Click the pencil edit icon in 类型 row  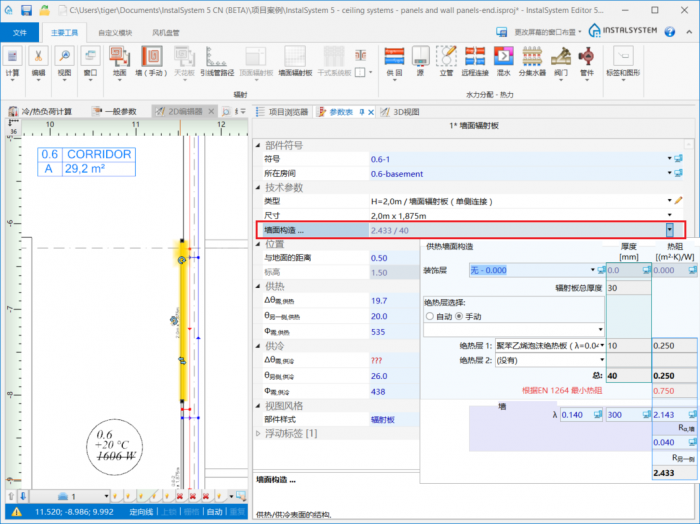point(678,201)
